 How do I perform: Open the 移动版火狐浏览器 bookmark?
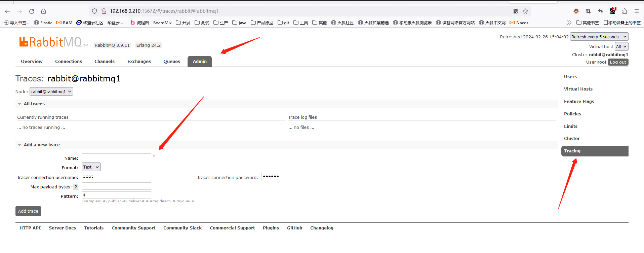pos(412,23)
